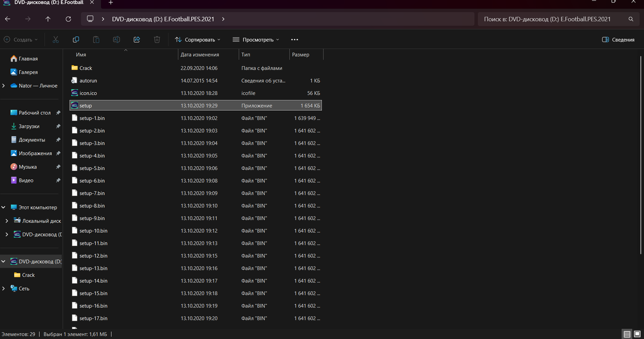Select file setup-1.bin

tap(92, 118)
